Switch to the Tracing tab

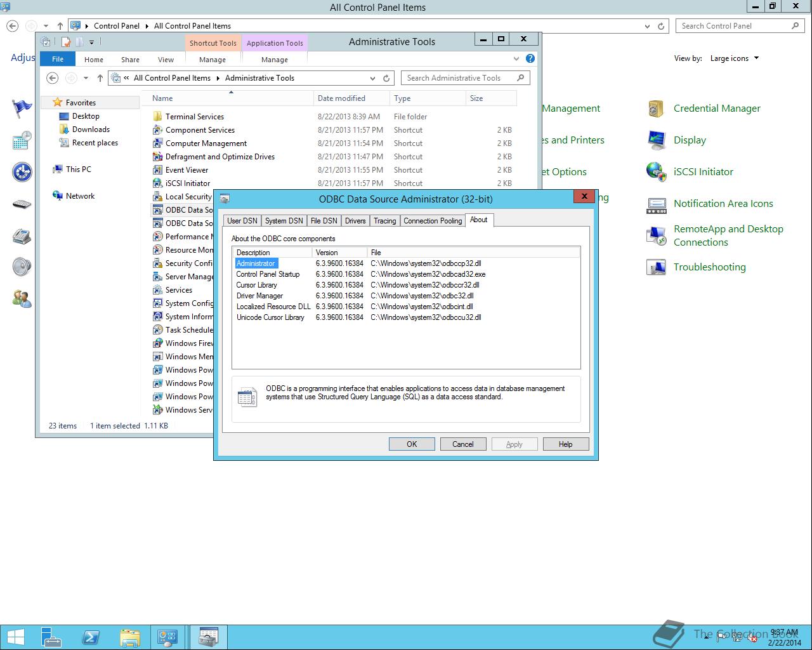pyautogui.click(x=384, y=221)
